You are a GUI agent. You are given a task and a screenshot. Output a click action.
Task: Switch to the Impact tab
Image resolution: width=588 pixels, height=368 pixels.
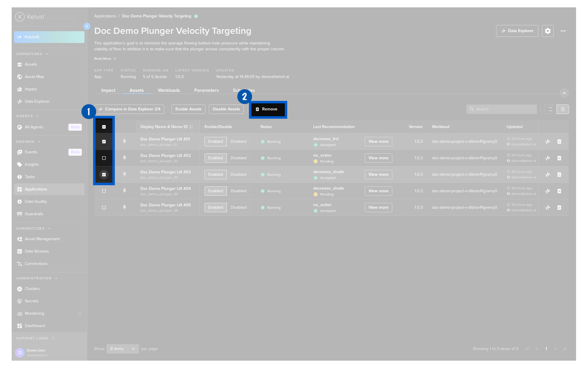(108, 90)
